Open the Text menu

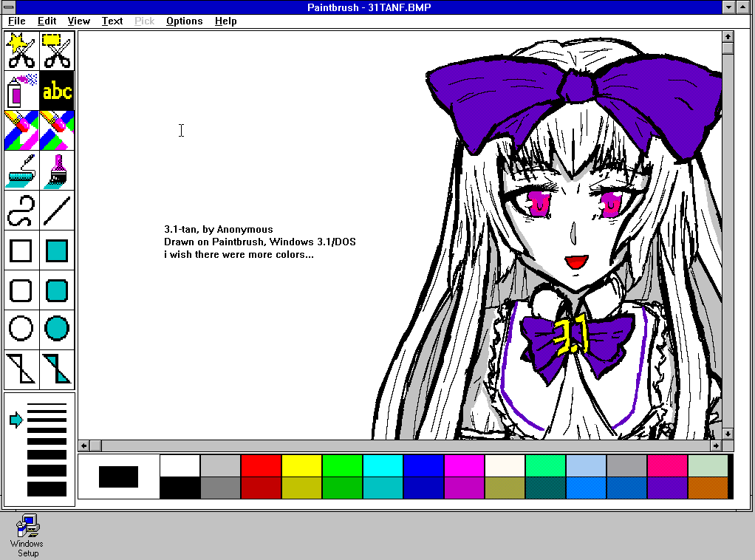click(x=112, y=21)
